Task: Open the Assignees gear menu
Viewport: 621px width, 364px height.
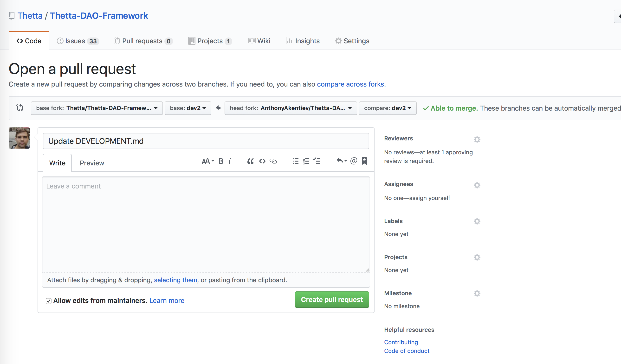Action: point(477,185)
